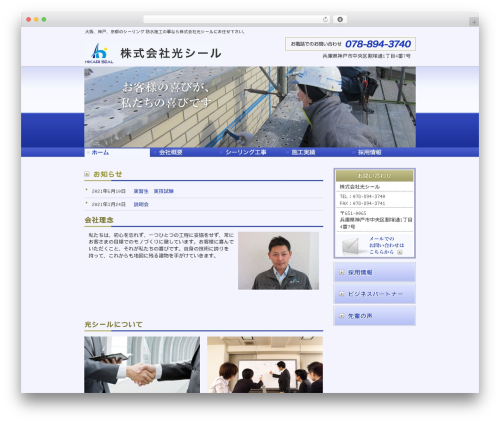500x423 pixels.
Task: Open the 先輩の声 sidebar banner
Action: coord(374,316)
